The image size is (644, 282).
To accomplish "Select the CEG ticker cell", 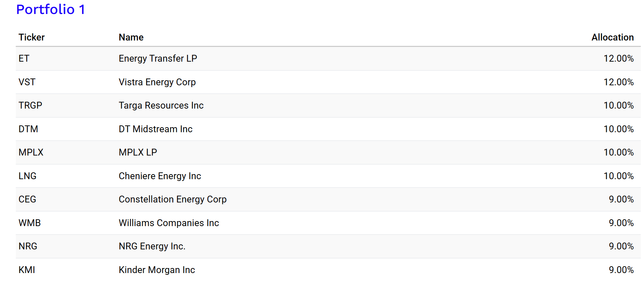I will pyautogui.click(x=27, y=199).
